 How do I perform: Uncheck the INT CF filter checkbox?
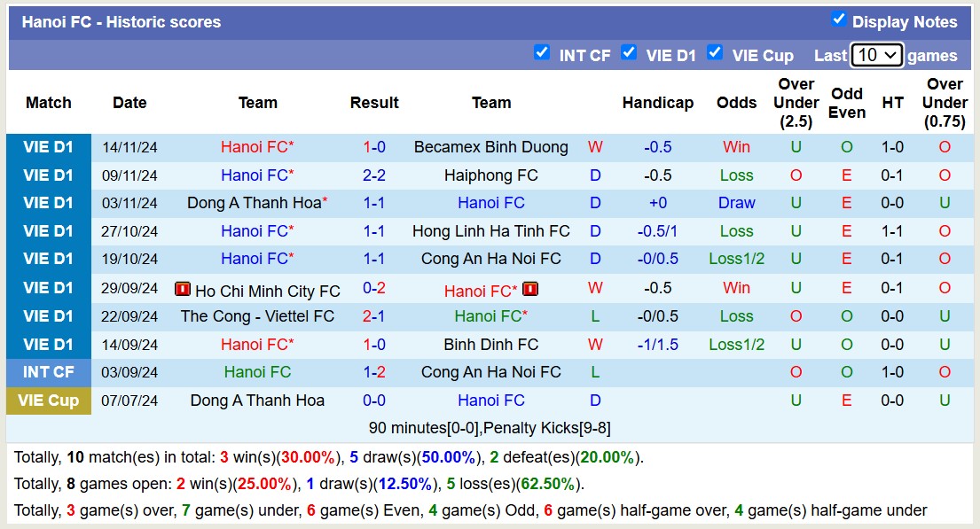tap(542, 53)
